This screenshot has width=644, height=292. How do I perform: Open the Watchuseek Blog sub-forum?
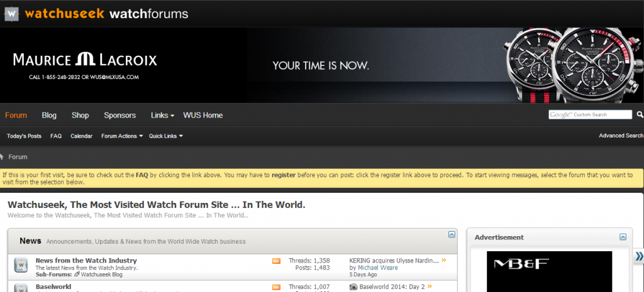(x=101, y=274)
